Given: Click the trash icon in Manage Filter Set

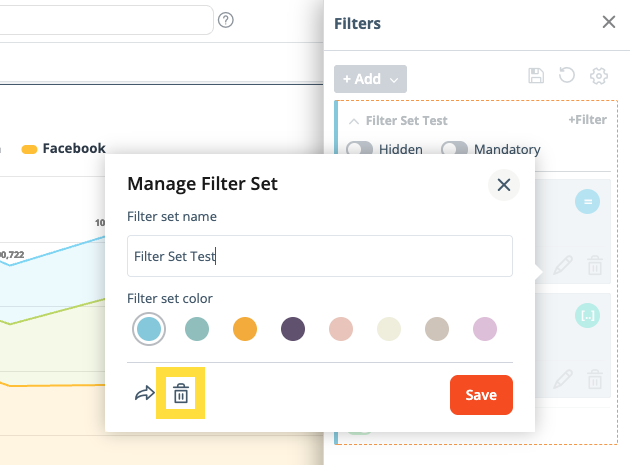Looking at the screenshot, I should 181,394.
